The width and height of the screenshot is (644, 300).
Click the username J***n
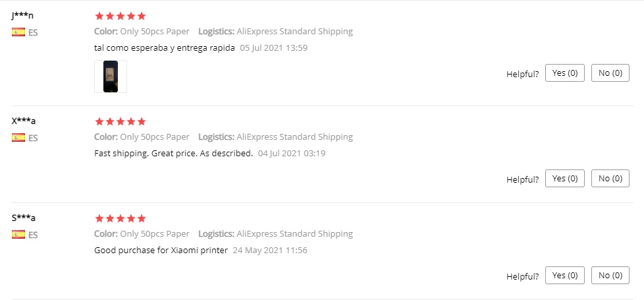(22, 16)
